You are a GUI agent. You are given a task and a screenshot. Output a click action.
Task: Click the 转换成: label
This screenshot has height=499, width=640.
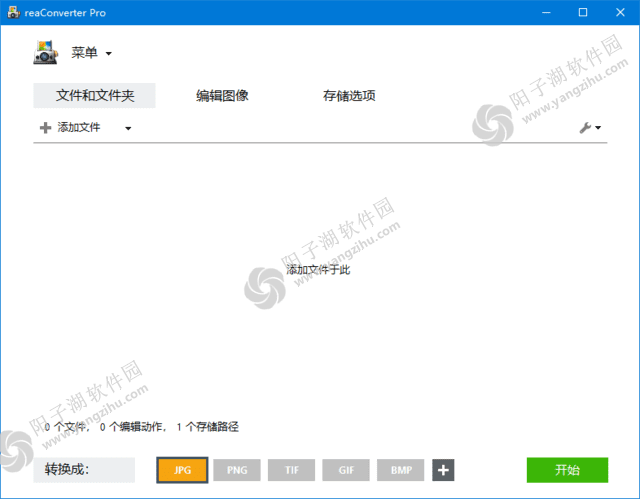tap(84, 470)
